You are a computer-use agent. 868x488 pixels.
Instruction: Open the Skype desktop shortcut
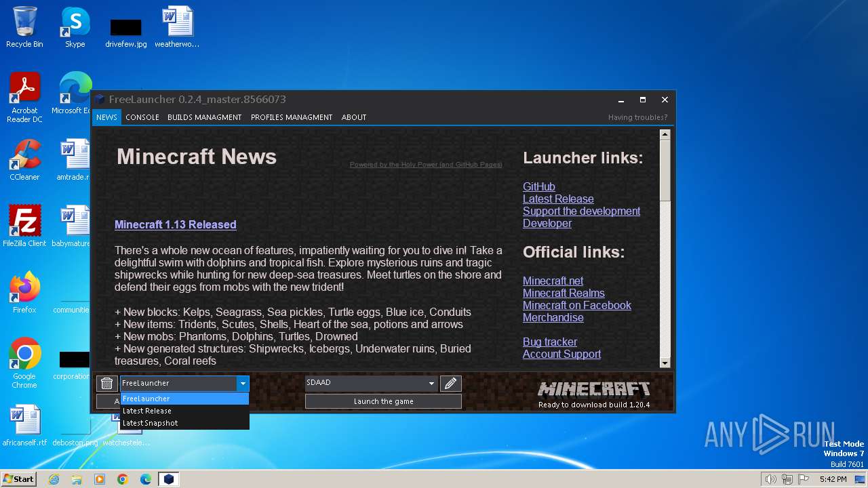pos(75,28)
